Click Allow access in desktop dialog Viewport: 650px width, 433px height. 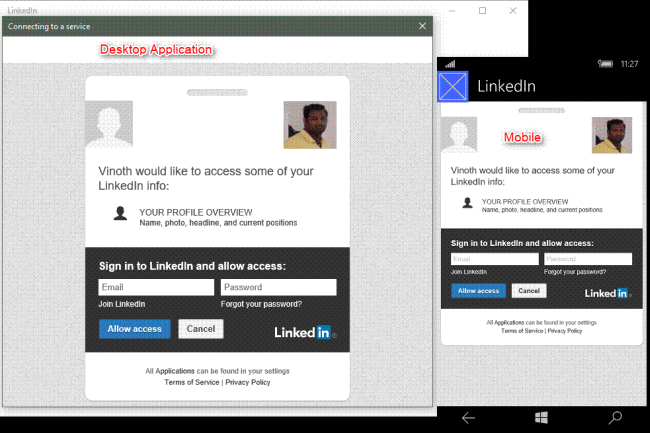[135, 329]
